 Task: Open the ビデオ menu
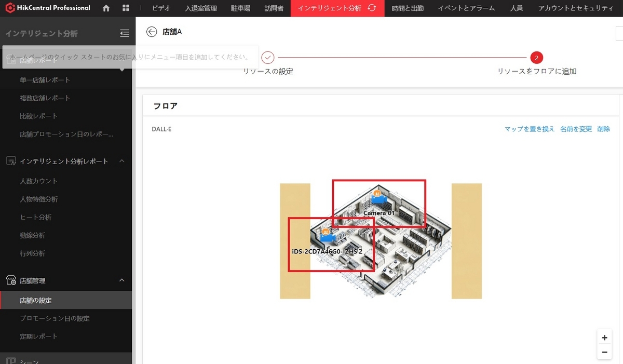161,8
